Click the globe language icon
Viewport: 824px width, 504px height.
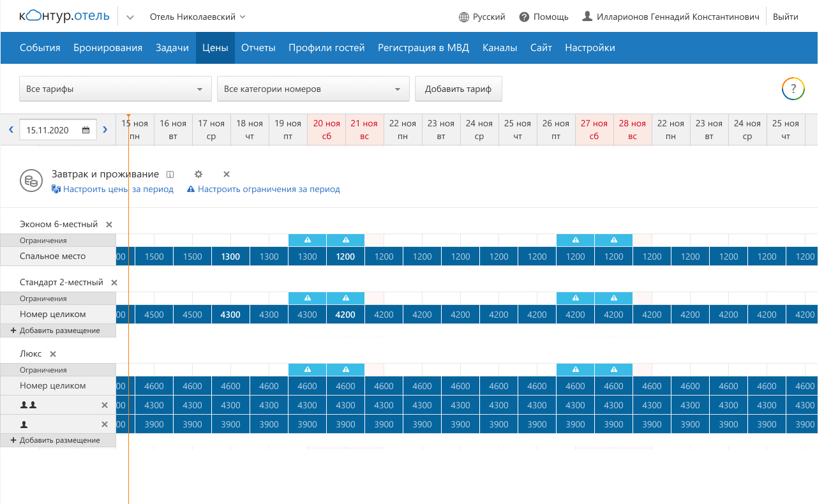point(464,17)
